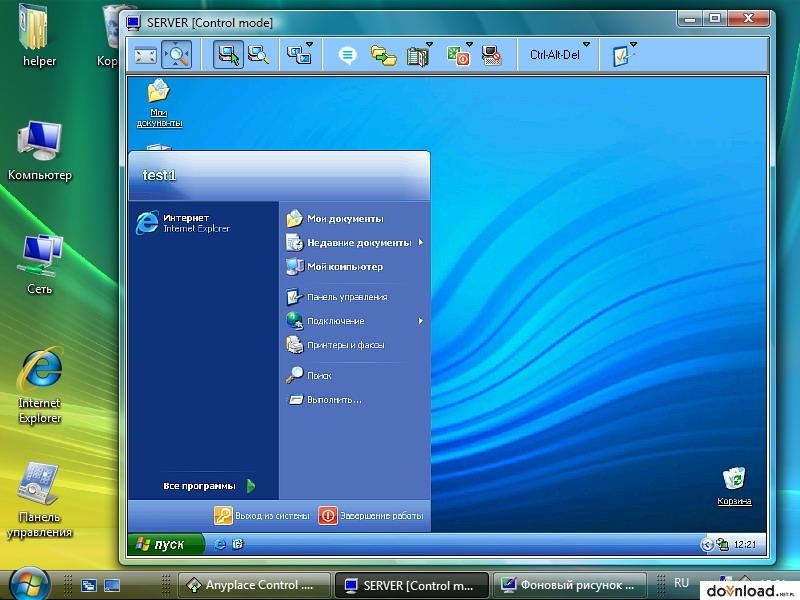800x600 pixels.
Task: Expand the Ctrl-Alt-Del dropdown arrow
Action: pos(587,44)
